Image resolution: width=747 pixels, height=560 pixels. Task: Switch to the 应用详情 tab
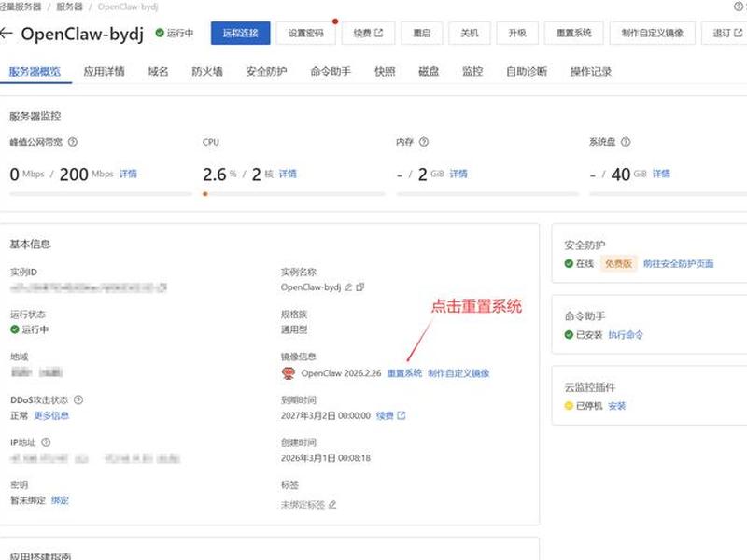(x=104, y=72)
